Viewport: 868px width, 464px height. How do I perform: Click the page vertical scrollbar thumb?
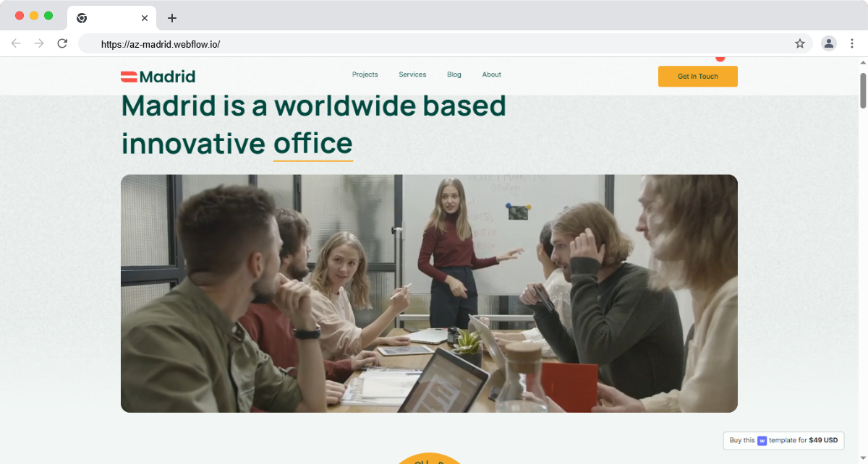pos(863,90)
